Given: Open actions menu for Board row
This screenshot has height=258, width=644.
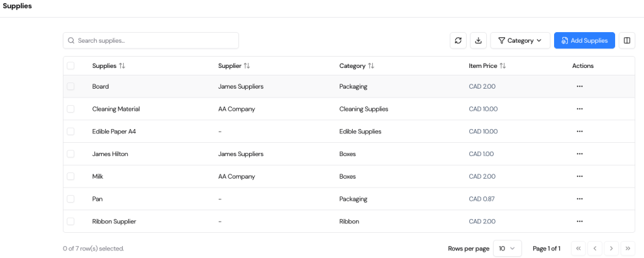Looking at the screenshot, I should tap(579, 86).
